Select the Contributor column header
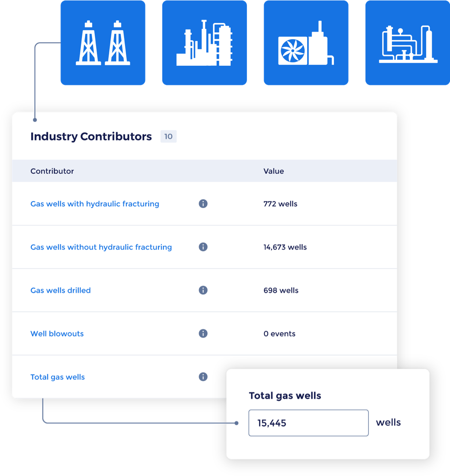 52,171
